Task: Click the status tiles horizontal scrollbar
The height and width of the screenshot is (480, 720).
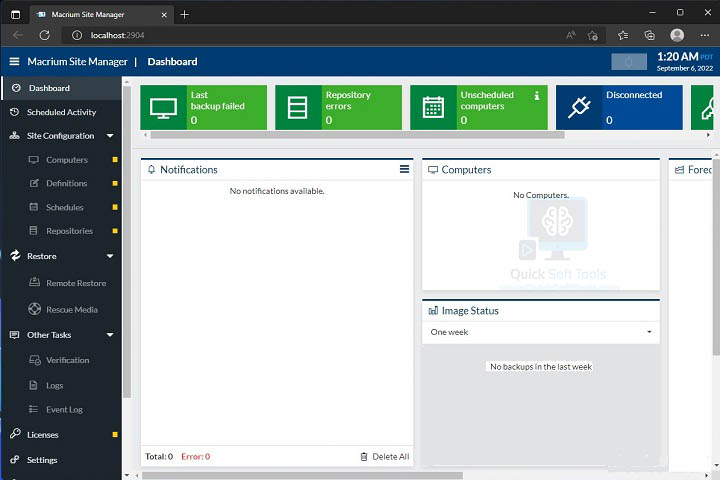Action: tap(357, 135)
